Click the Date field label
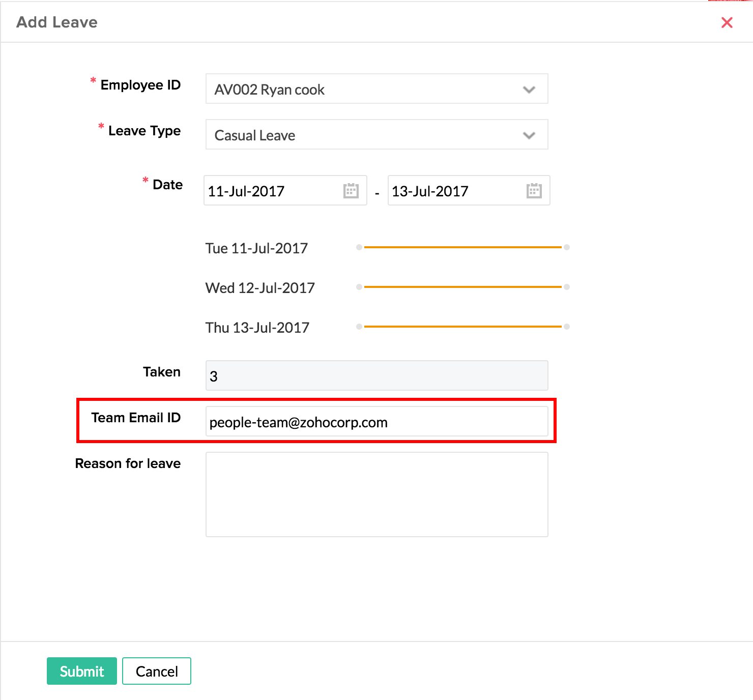Viewport: 753px width, 700px height. click(167, 185)
